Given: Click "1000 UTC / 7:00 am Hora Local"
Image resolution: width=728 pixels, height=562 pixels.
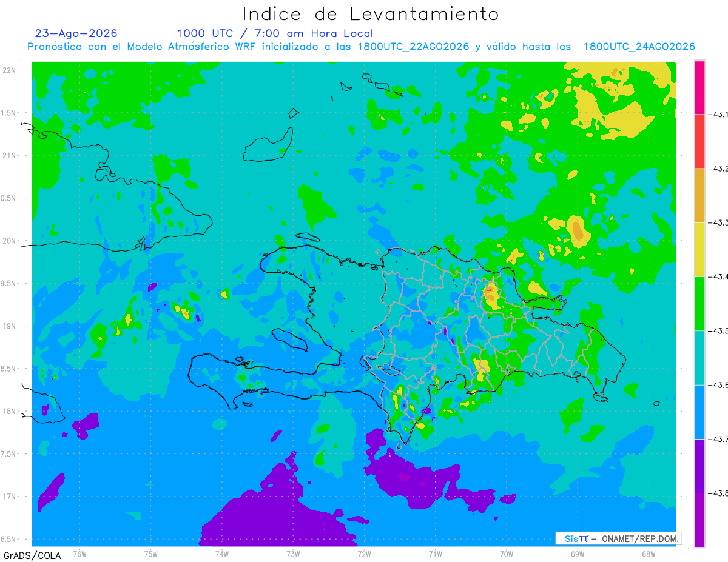Looking at the screenshot, I should pos(275,33).
